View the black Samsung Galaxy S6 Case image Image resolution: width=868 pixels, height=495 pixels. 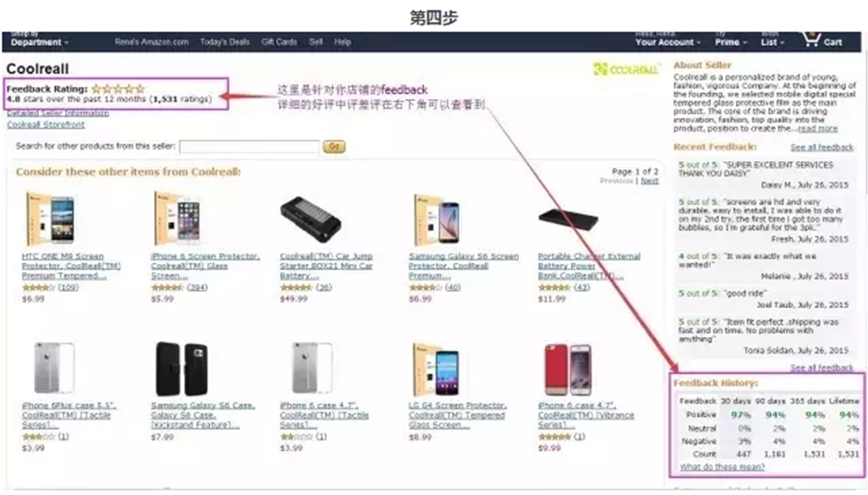click(x=181, y=369)
